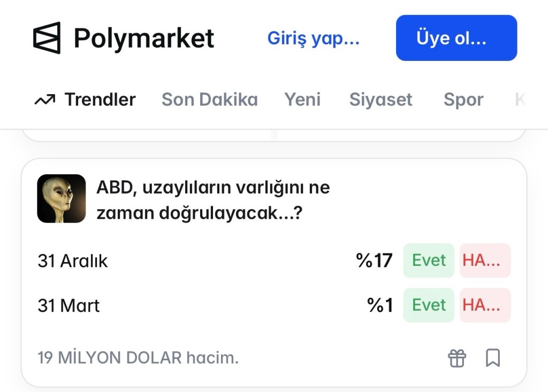Click the Polymarket logo icon
Viewport: 548px width, 392px height.
(x=47, y=38)
